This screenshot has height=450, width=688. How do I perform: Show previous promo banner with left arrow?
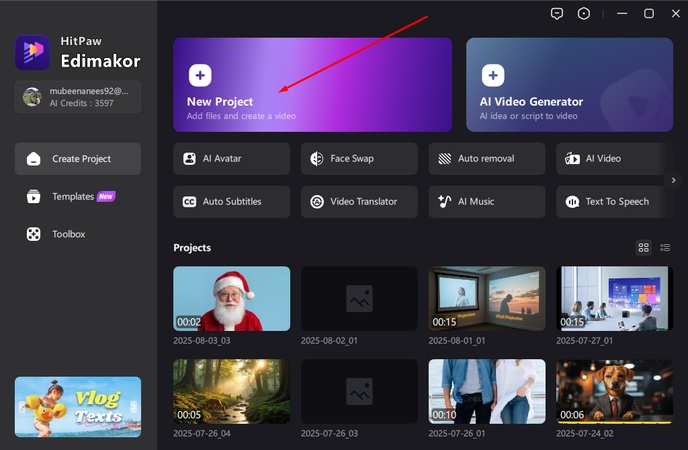pos(22,407)
